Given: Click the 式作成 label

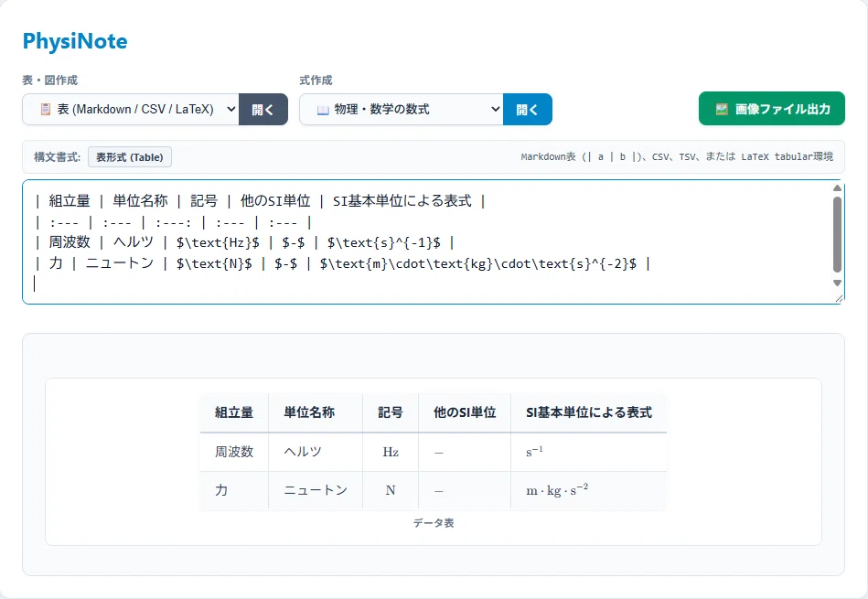Looking at the screenshot, I should 316,80.
